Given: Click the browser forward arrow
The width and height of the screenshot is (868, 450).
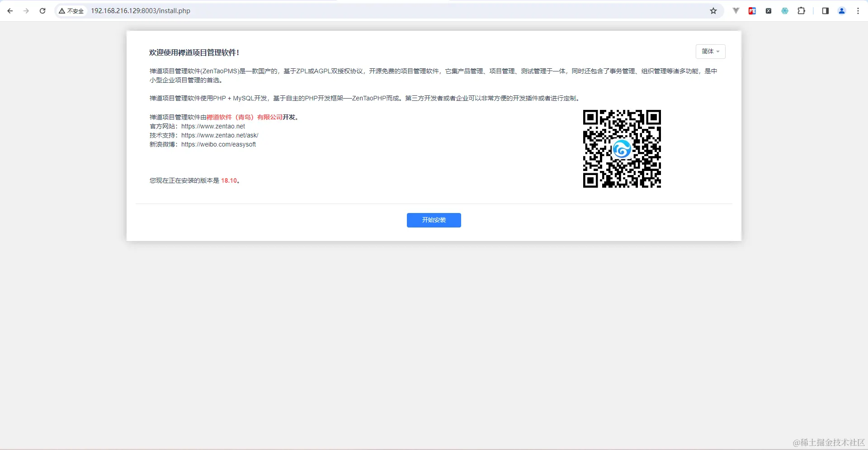Looking at the screenshot, I should pyautogui.click(x=26, y=11).
